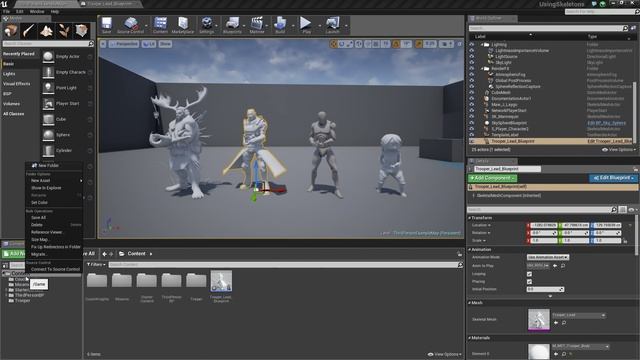Select Sphere from Basic list
640x360 pixels.
67,135
